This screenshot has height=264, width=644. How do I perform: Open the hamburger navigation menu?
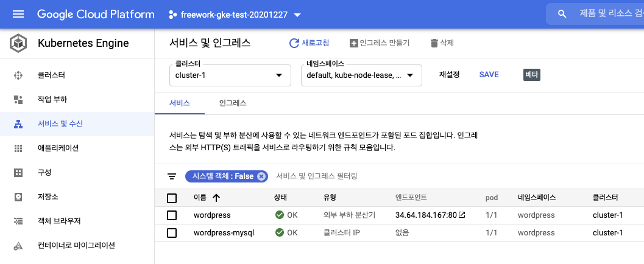pyautogui.click(x=18, y=15)
